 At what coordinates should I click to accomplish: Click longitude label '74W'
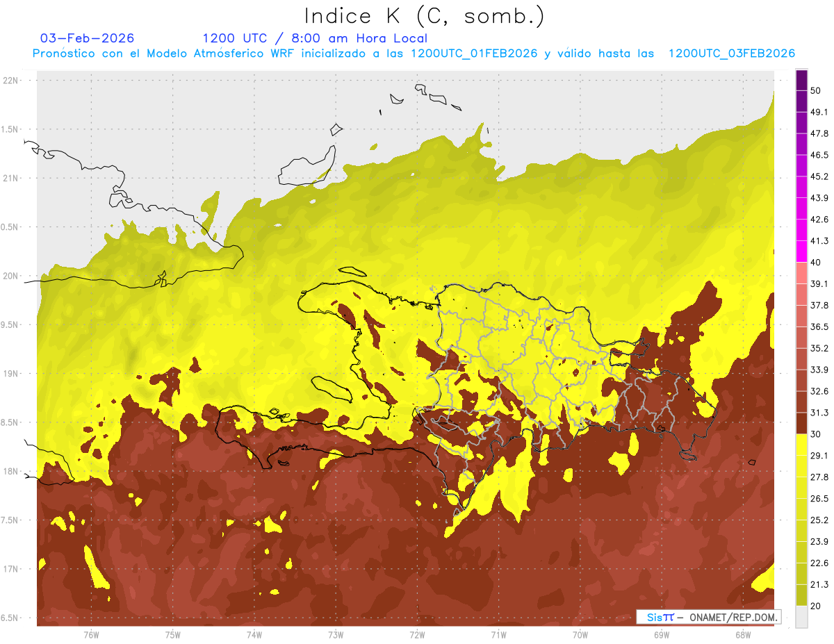(x=254, y=635)
